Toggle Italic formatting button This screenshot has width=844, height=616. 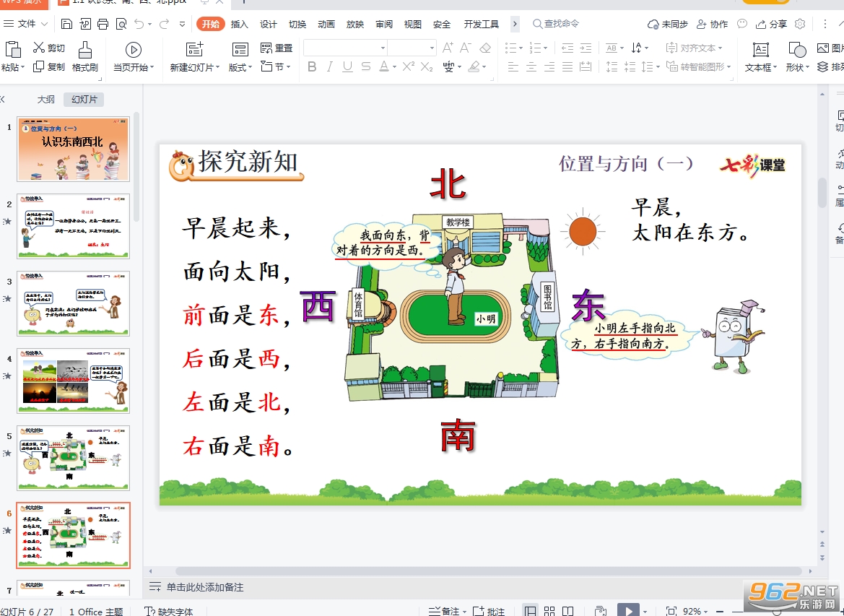329,66
